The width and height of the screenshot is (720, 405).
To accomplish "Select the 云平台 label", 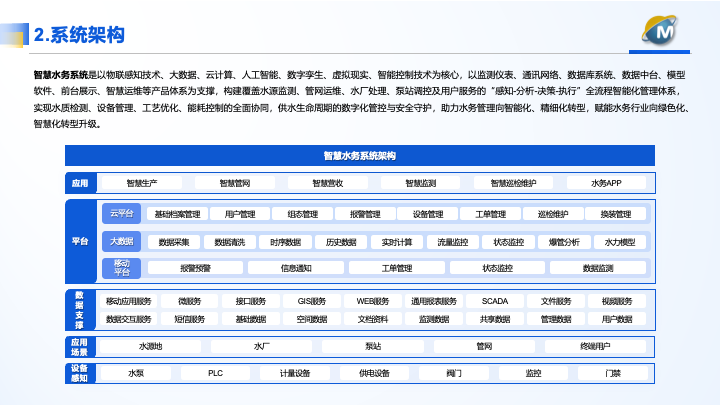I will coord(121,213).
